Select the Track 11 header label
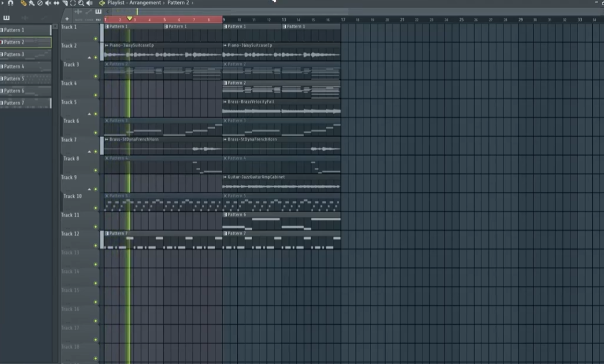Image resolution: width=604 pixels, height=364 pixels. pyautogui.click(x=70, y=215)
